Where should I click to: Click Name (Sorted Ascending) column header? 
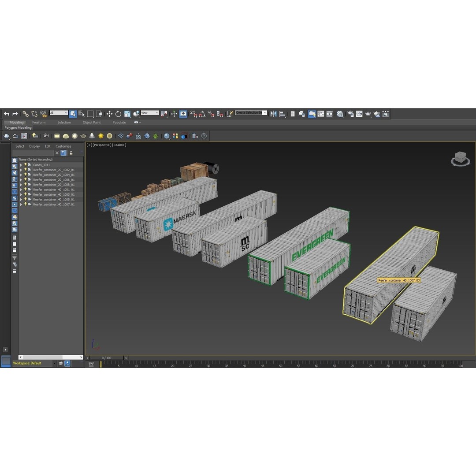[51, 160]
